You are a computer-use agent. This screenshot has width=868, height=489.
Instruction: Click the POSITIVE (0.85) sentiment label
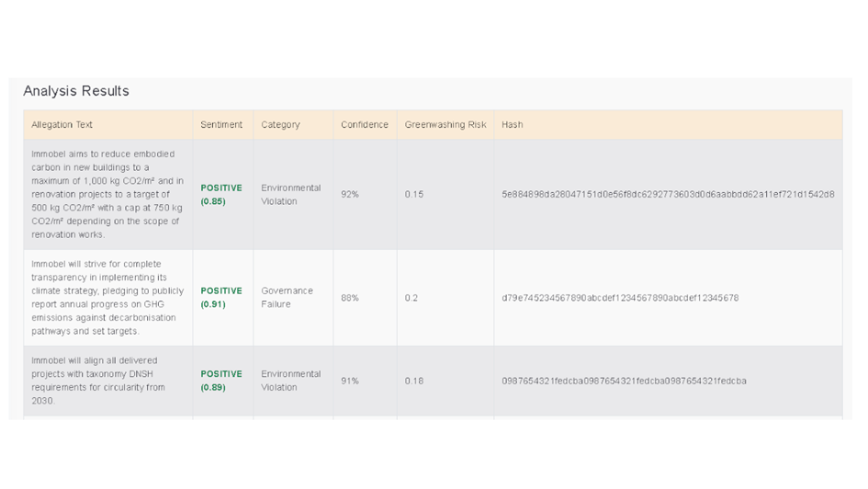pos(221,194)
